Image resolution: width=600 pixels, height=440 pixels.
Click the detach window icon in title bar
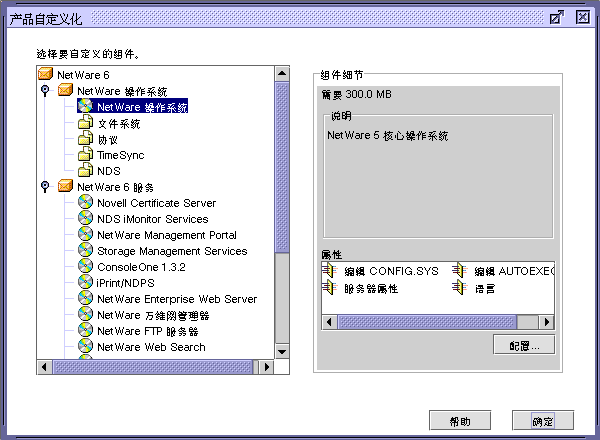(x=556, y=17)
